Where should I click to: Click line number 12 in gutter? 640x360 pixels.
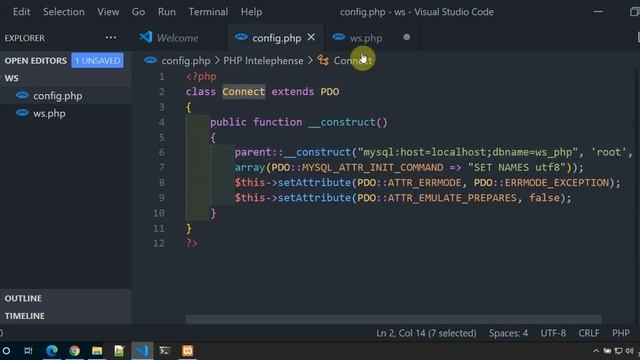(x=159, y=243)
